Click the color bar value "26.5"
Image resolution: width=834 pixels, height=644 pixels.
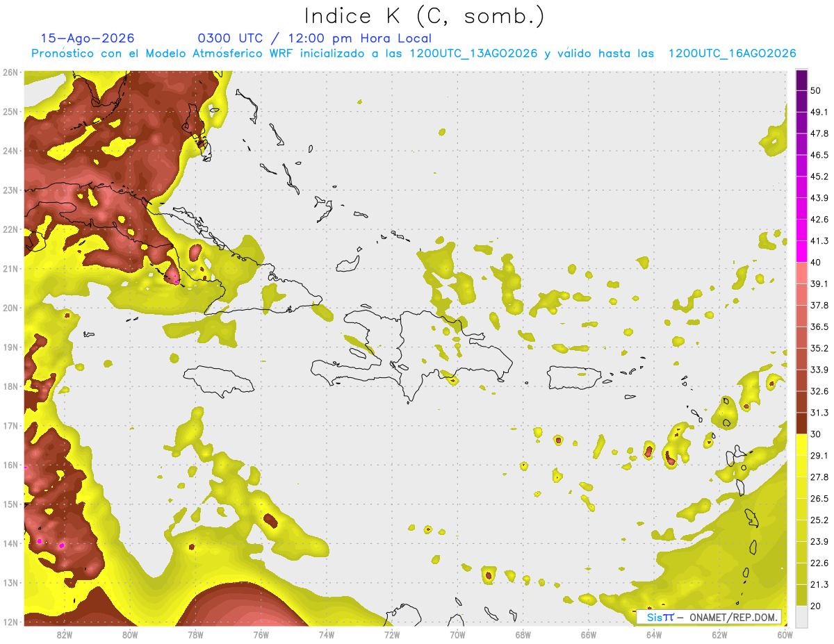[x=819, y=499]
